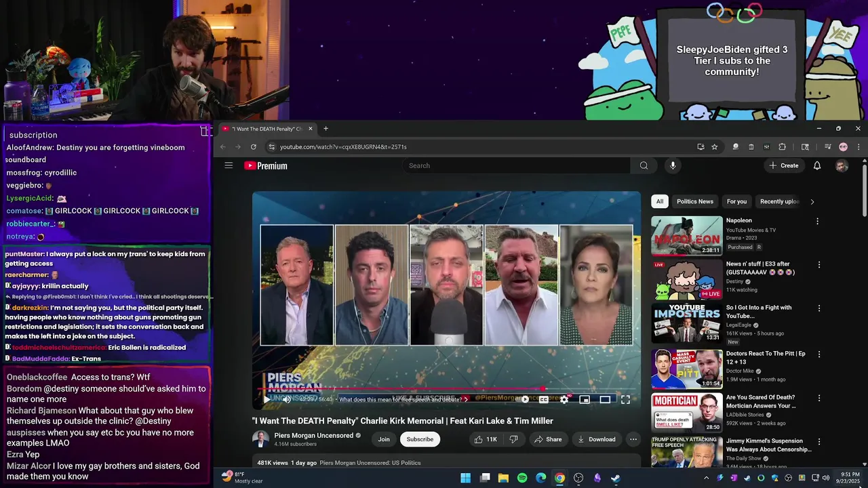
Task: Toggle closed captions (CC) on the video
Action: (543, 399)
